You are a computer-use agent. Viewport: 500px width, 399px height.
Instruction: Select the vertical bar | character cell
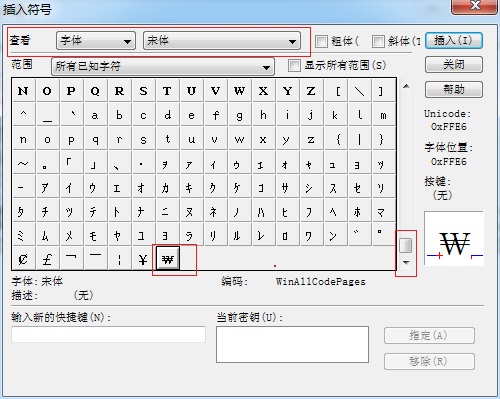[x=359, y=139]
